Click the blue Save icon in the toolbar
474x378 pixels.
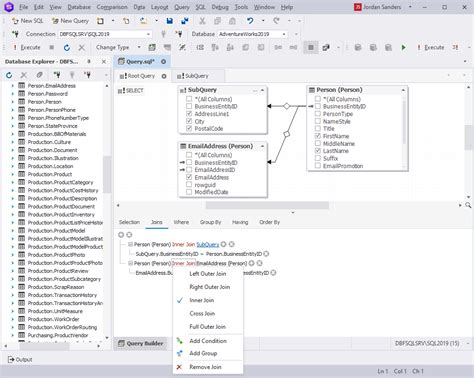[170, 21]
